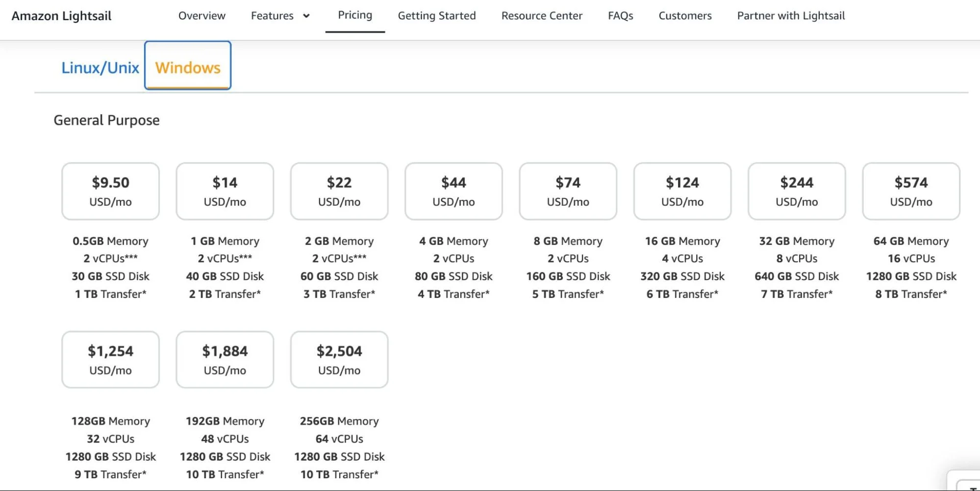Select the Windows pricing tab

pyautogui.click(x=188, y=67)
